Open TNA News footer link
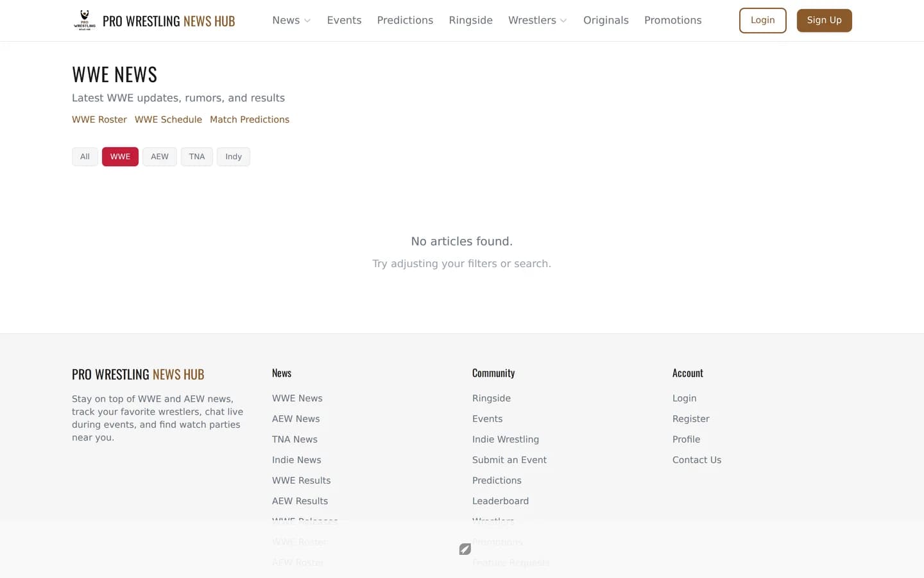This screenshot has width=924, height=578. 295,439
